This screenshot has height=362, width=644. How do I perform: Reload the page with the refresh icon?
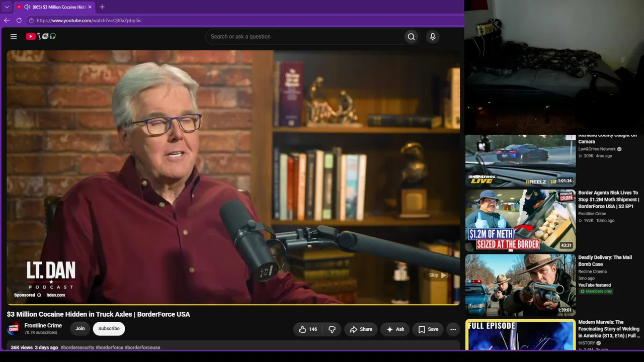19,21
